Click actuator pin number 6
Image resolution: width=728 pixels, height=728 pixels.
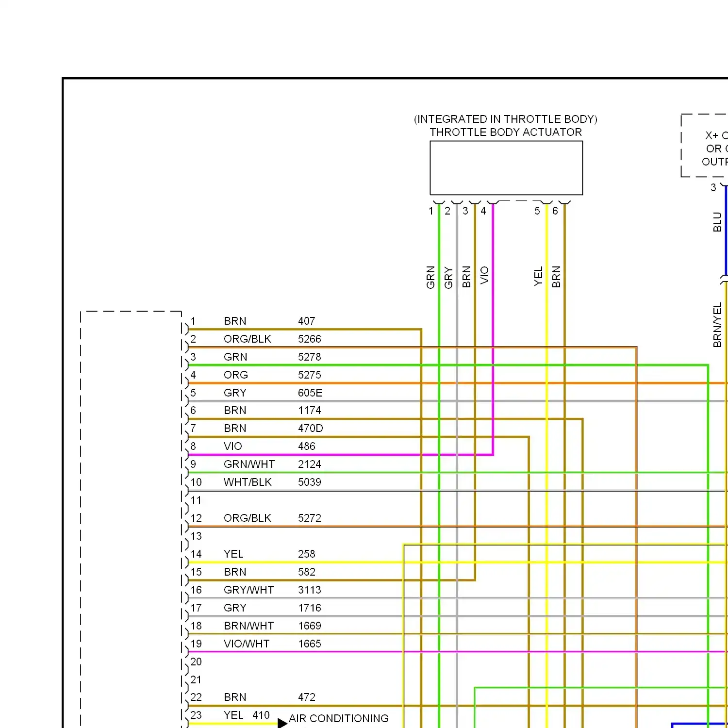(x=555, y=211)
